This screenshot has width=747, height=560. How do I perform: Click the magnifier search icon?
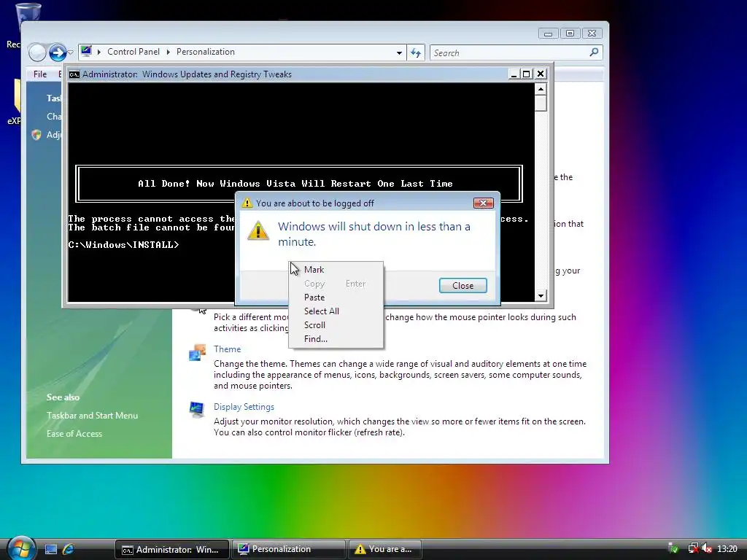594,52
